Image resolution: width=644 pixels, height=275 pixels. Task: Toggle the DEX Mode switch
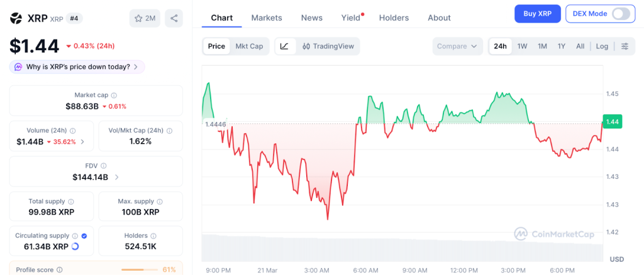[619, 14]
